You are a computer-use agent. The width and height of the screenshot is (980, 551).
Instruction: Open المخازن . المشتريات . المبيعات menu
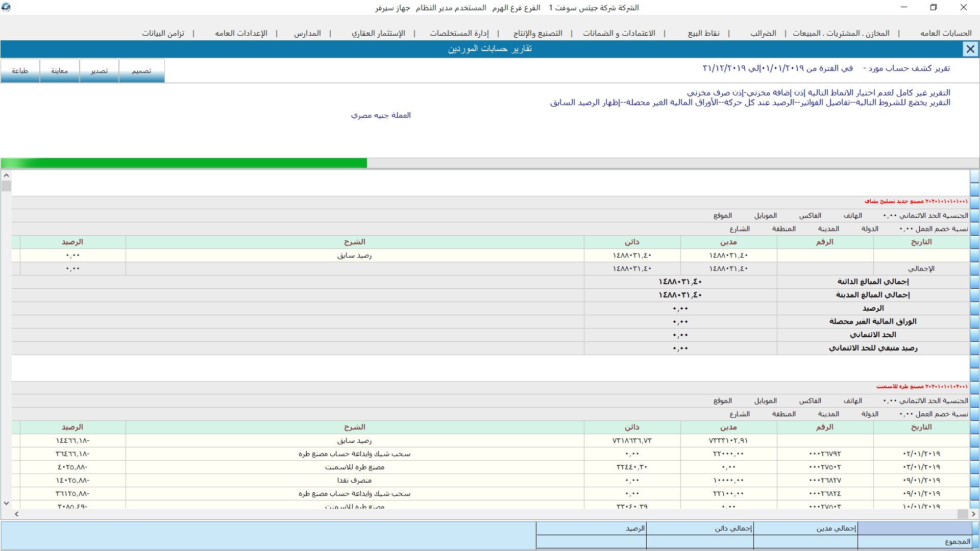pyautogui.click(x=841, y=33)
